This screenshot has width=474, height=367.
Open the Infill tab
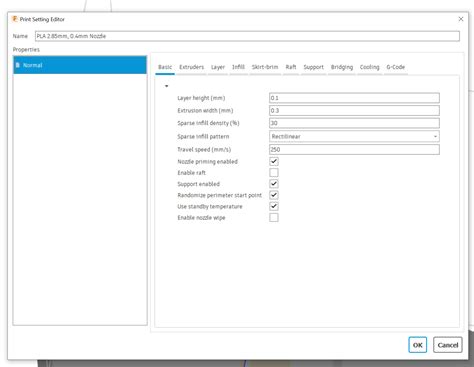[238, 67]
